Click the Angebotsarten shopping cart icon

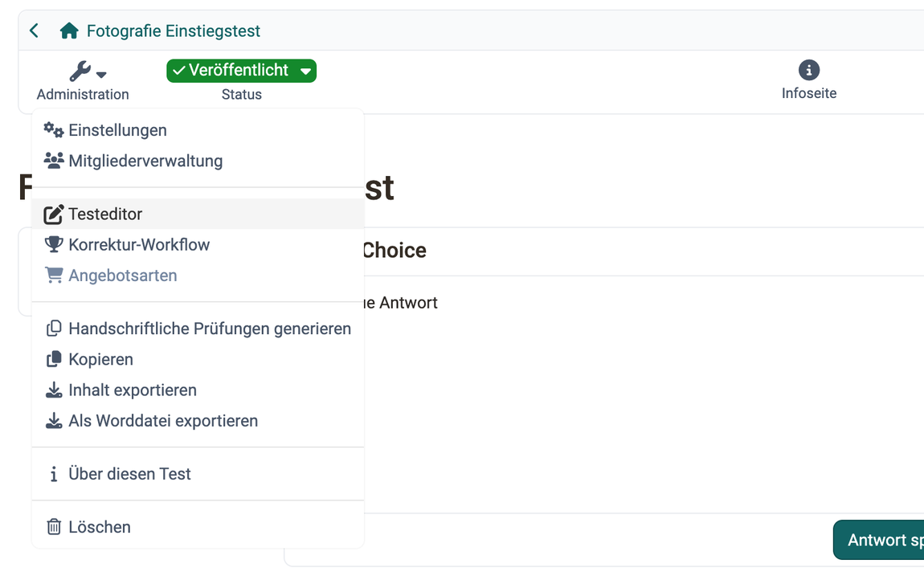(x=54, y=276)
